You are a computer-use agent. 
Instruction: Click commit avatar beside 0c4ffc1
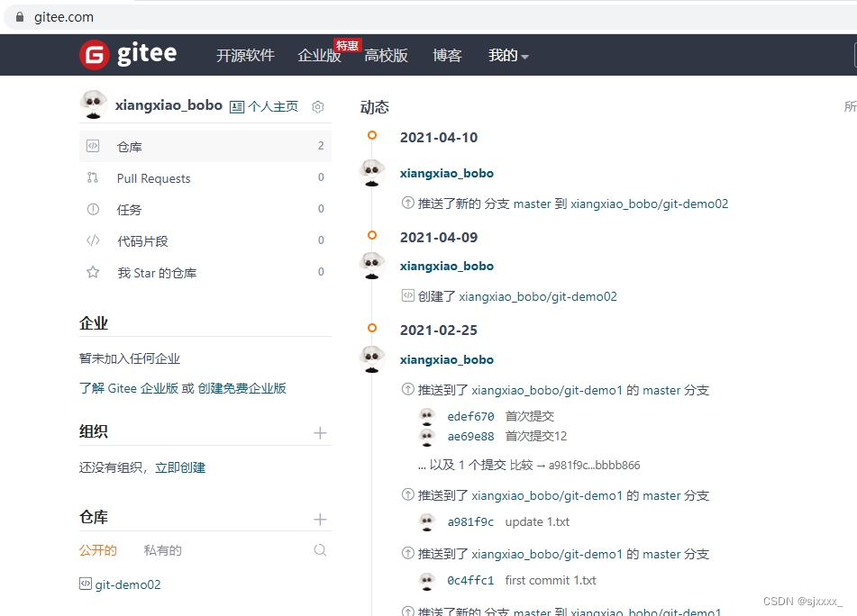[x=427, y=581]
